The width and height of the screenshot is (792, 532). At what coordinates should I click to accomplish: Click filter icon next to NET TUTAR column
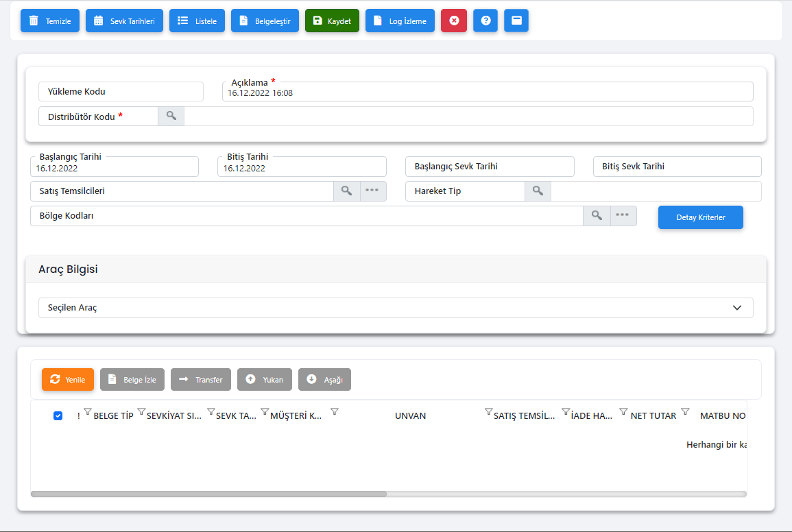tap(685, 412)
